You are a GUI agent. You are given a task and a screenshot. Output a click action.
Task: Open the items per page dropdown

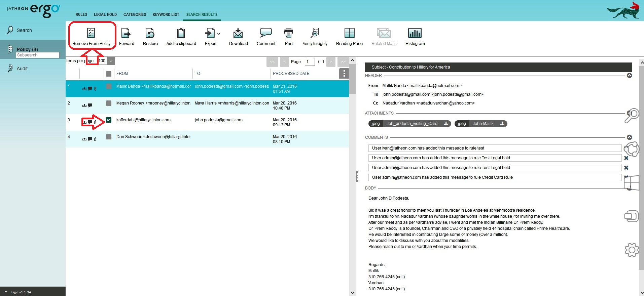point(111,61)
